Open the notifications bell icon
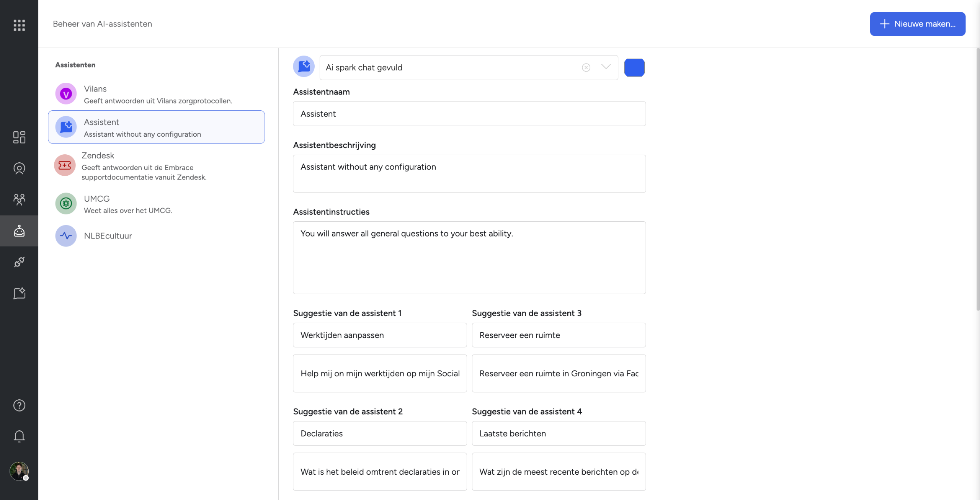This screenshot has height=500, width=980. 19,436
